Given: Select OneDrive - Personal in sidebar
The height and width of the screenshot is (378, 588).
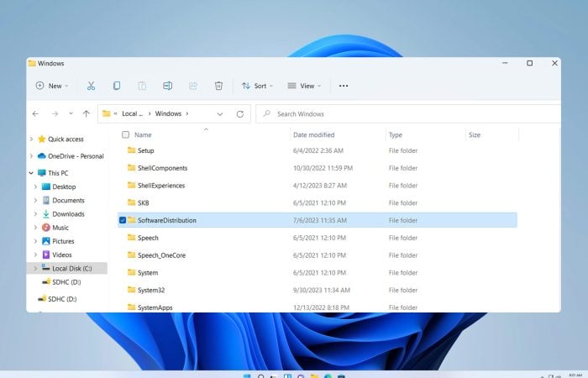Looking at the screenshot, I should pos(76,156).
